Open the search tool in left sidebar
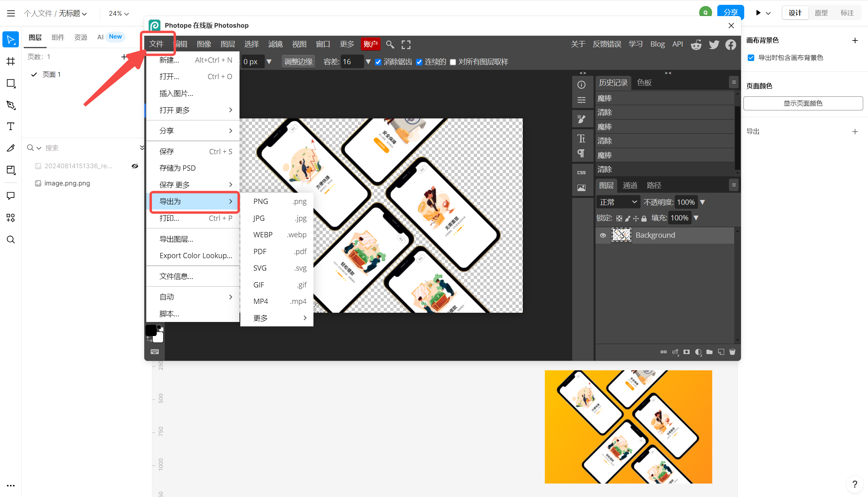 point(11,240)
